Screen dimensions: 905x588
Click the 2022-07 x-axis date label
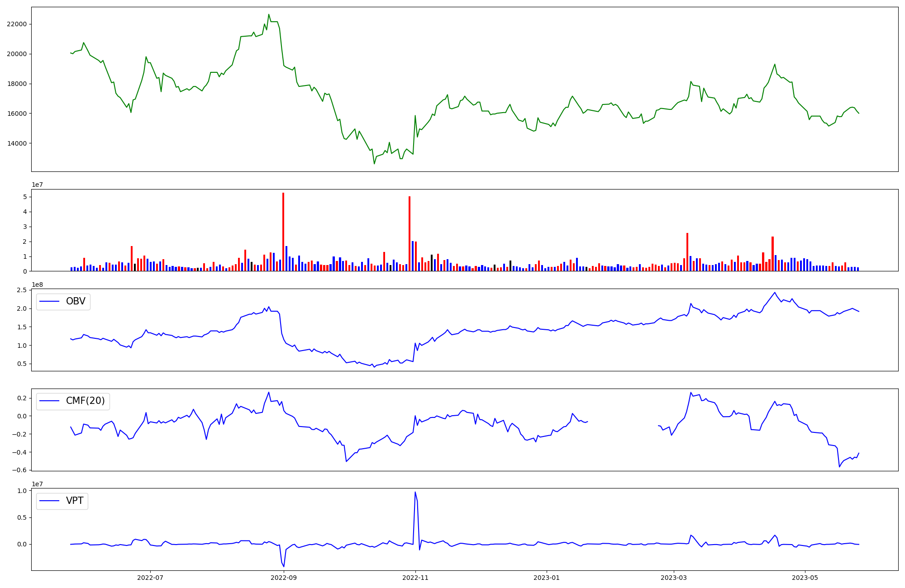click(150, 578)
